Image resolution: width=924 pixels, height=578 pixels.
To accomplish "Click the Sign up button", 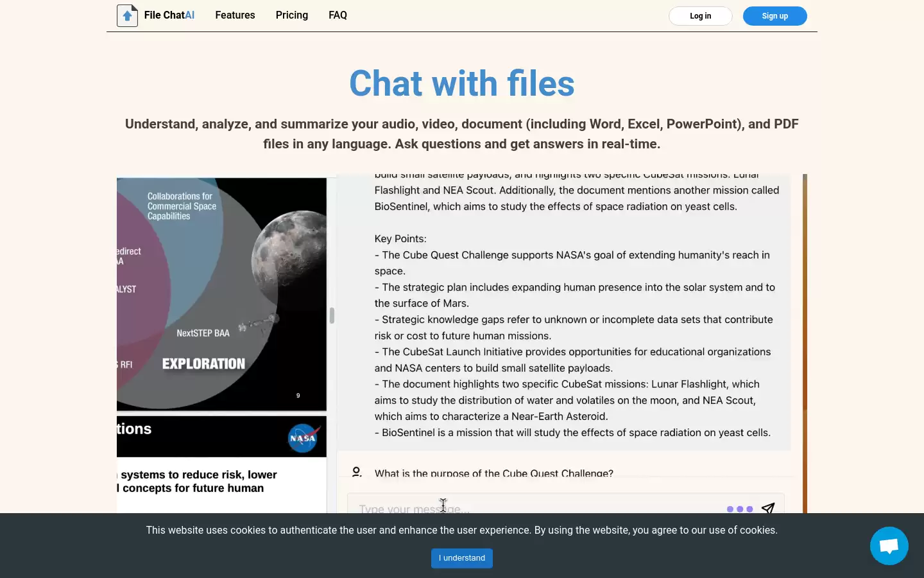I will [x=775, y=16].
